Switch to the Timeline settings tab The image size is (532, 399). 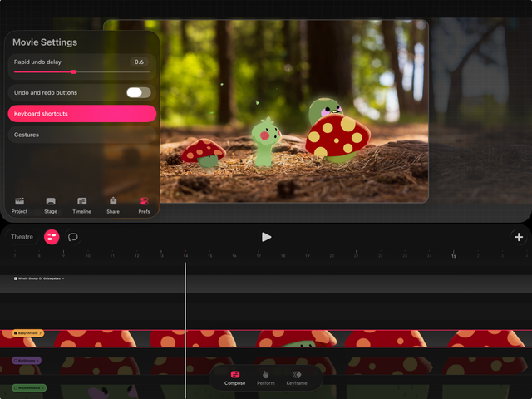click(x=81, y=205)
